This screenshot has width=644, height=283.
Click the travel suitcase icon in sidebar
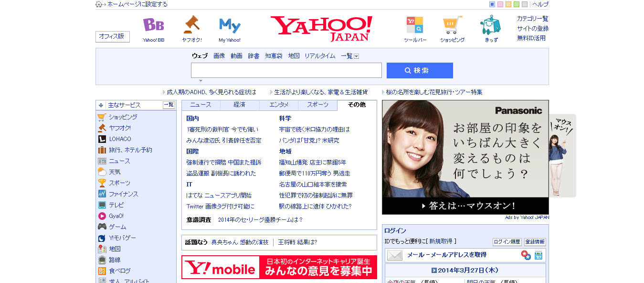(x=102, y=150)
